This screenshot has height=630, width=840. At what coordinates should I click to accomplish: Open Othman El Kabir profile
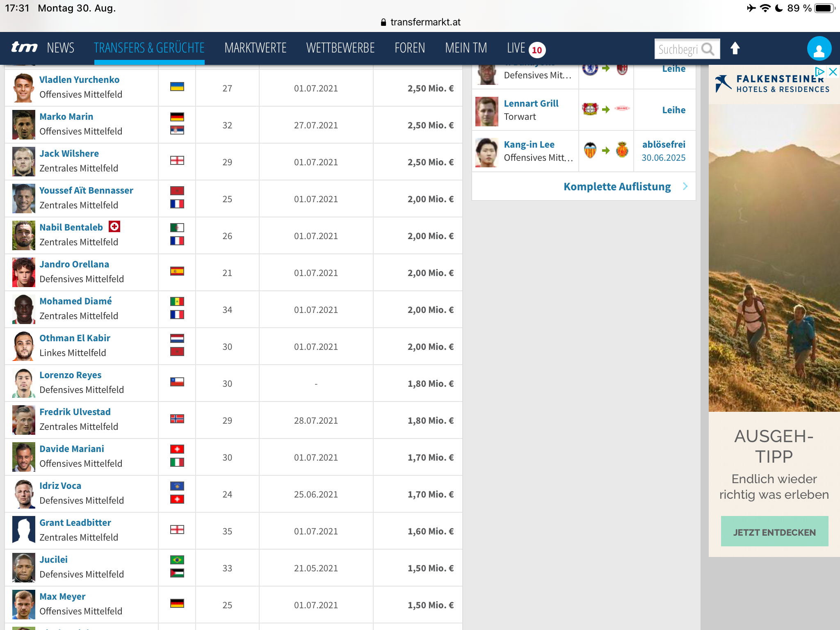[x=75, y=338]
